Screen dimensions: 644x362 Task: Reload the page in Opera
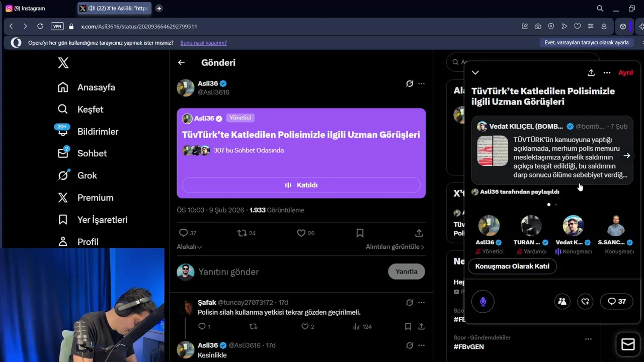pyautogui.click(x=40, y=26)
